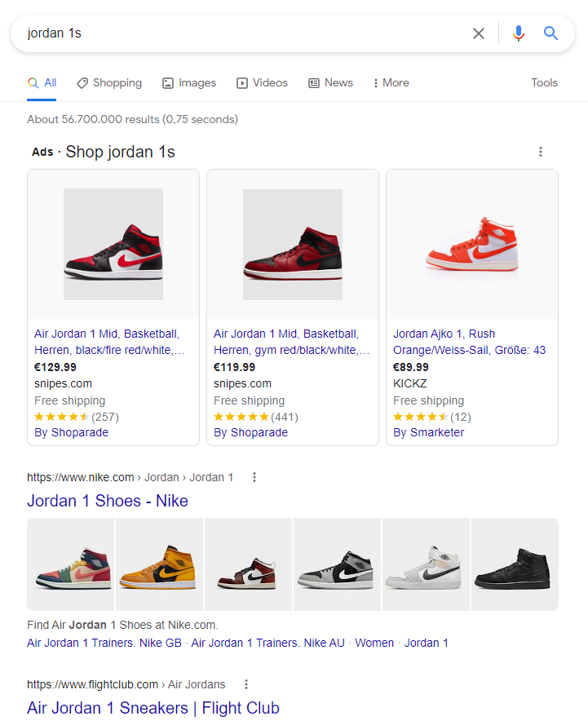Screen dimensions: 588x721
Task: Open the options menu for the nike.com result
Action: point(254,477)
